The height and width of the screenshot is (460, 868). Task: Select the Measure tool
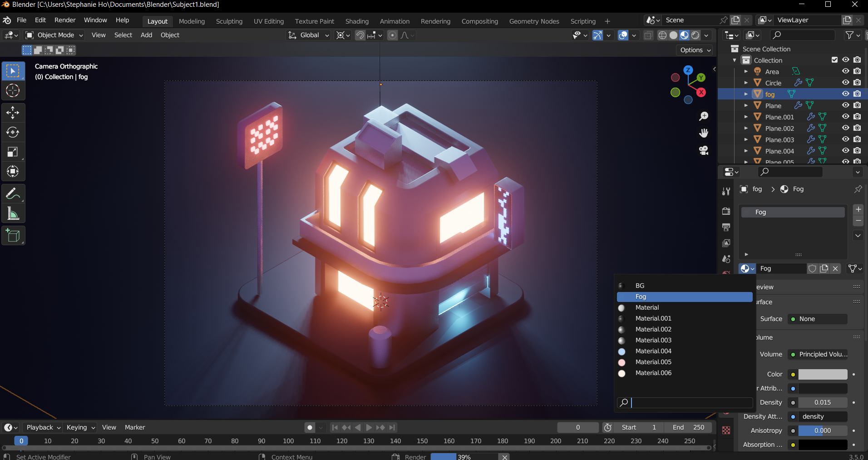pyautogui.click(x=13, y=213)
